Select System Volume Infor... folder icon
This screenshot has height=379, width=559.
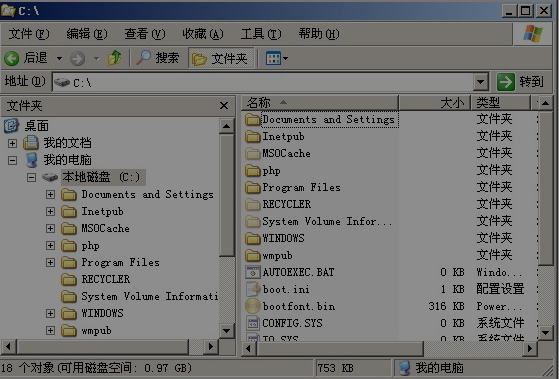(x=253, y=221)
